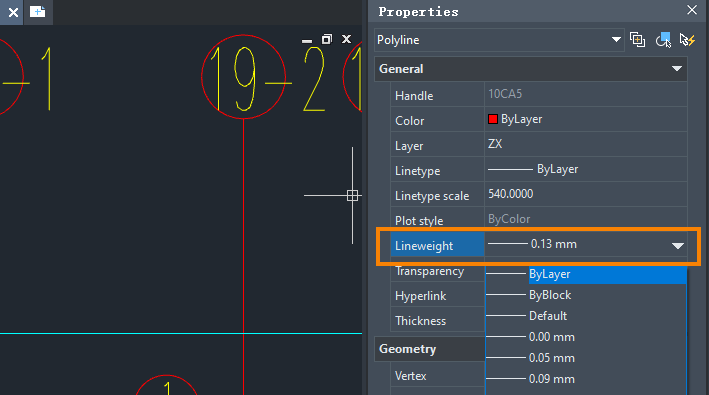Restore the drawing viewport window

[326, 39]
